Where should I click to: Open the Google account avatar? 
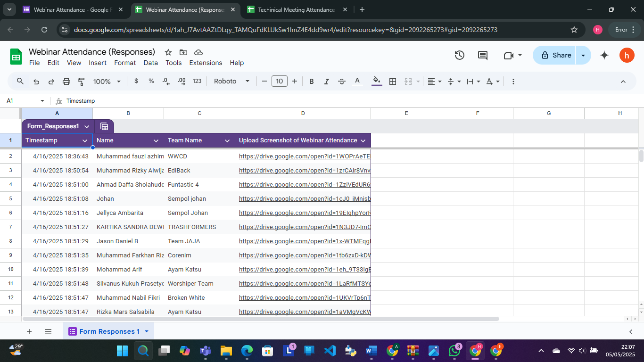627,55
